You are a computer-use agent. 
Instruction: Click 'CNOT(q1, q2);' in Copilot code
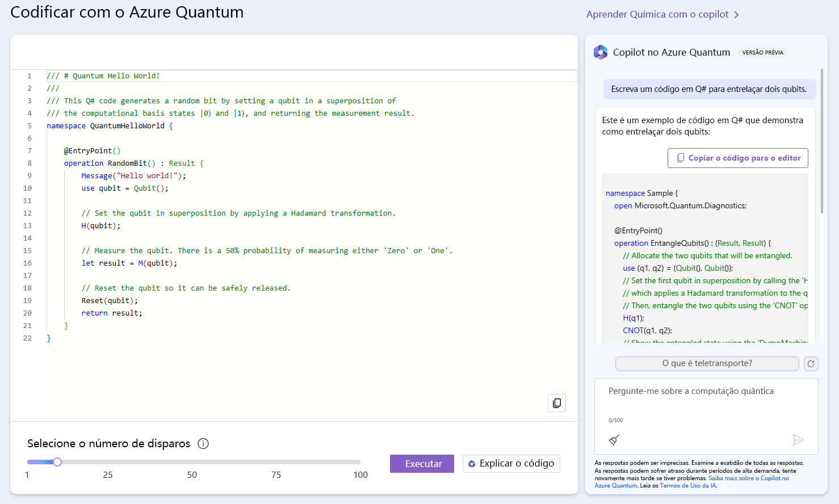coord(647,330)
